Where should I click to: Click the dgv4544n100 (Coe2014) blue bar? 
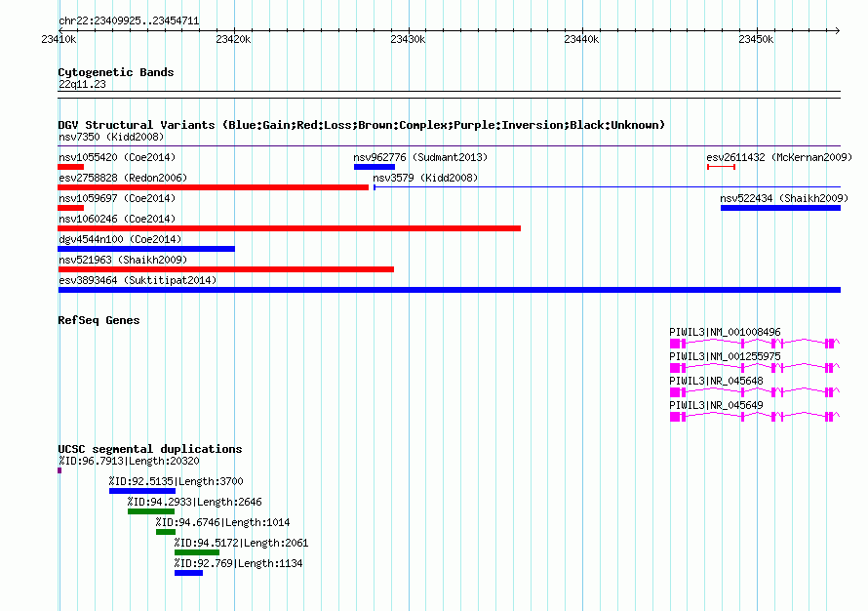click(x=146, y=249)
